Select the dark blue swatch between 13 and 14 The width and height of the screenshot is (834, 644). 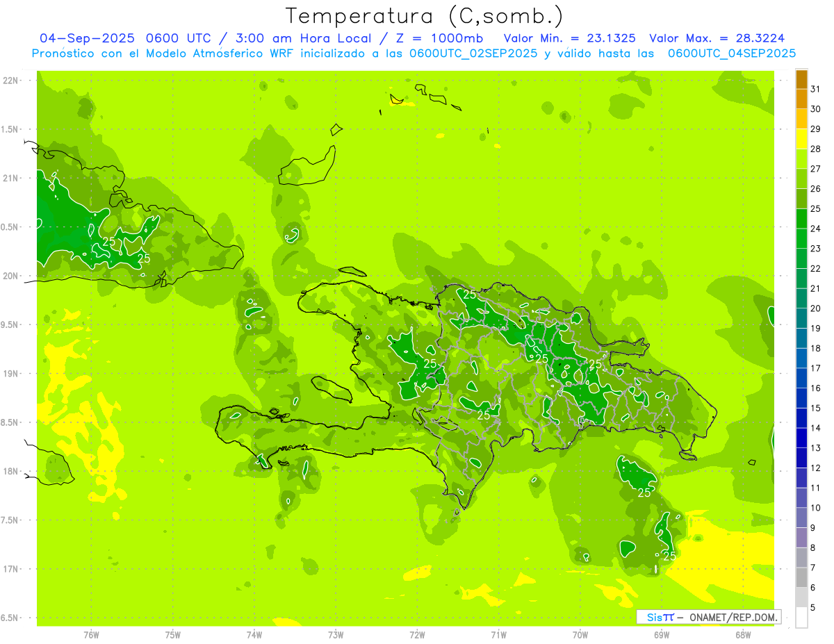801,438
